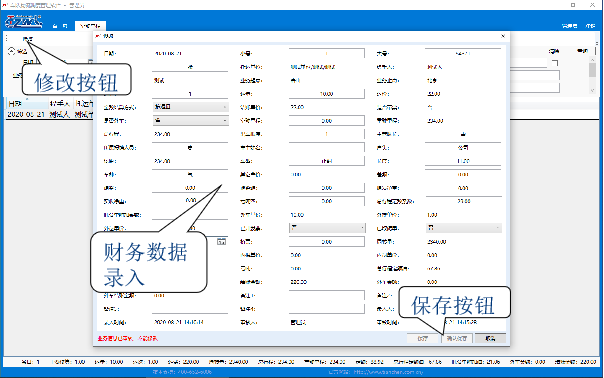
Task: Click the confirm-save button the 保存按钮 callout indicates
Action: (457, 338)
